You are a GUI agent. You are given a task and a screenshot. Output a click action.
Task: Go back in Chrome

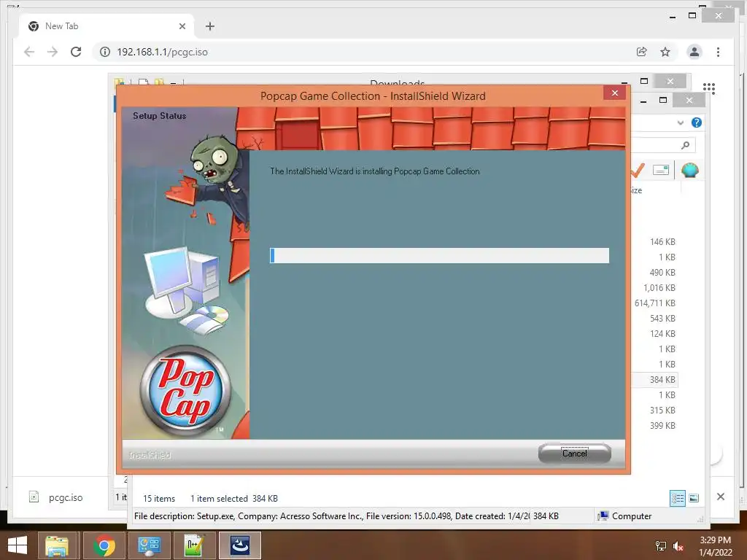coord(29,52)
